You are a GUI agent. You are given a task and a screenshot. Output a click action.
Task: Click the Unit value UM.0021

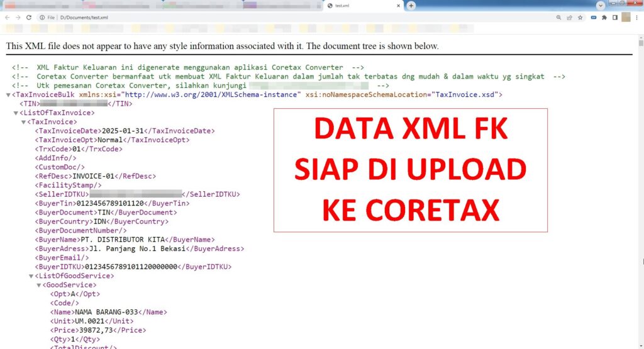pyautogui.click(x=89, y=321)
